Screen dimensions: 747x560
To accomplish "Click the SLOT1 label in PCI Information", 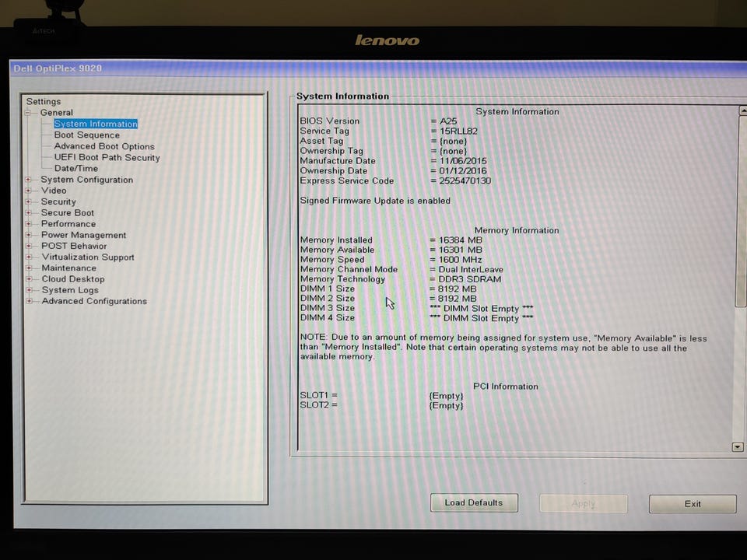I will [318, 395].
